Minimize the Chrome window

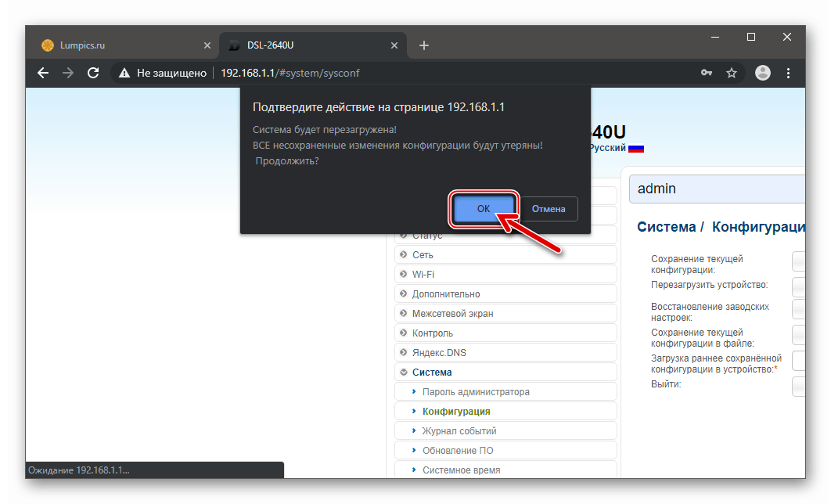pyautogui.click(x=715, y=37)
